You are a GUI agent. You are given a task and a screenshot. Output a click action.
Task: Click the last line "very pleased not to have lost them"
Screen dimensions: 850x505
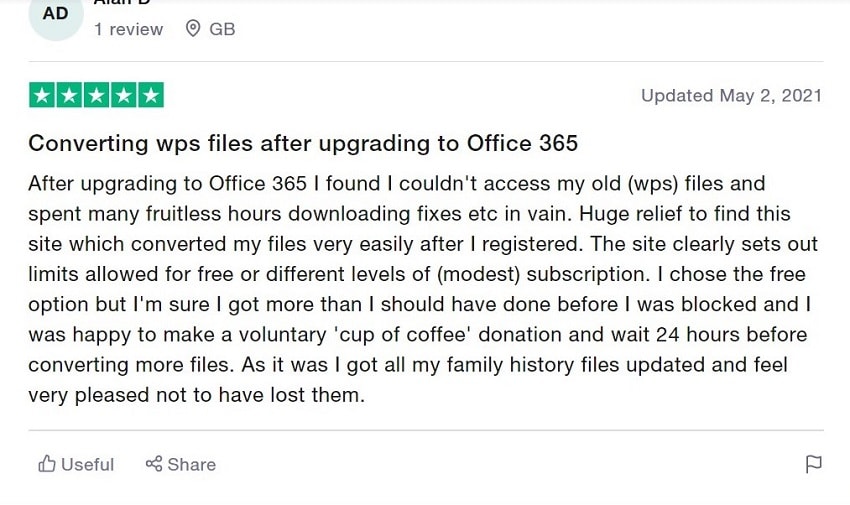pos(197,395)
